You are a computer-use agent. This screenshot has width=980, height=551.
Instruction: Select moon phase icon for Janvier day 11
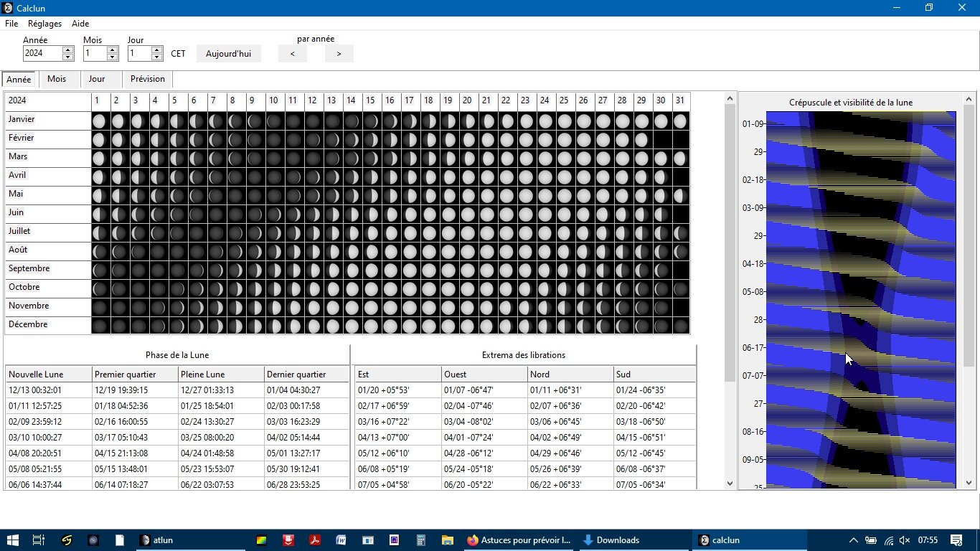293,121
